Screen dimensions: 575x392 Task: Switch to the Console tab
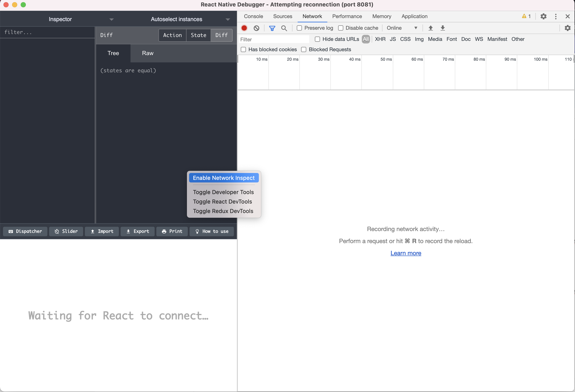pyautogui.click(x=253, y=16)
